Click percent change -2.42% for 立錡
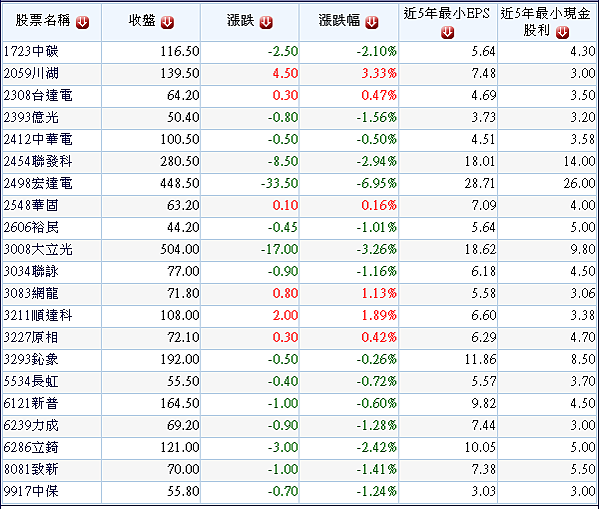600x509 pixels. 377,447
